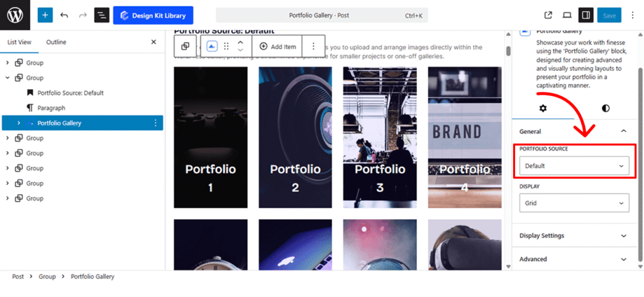Click Add Item in block toolbar
The height and width of the screenshot is (297, 644).
277,46
